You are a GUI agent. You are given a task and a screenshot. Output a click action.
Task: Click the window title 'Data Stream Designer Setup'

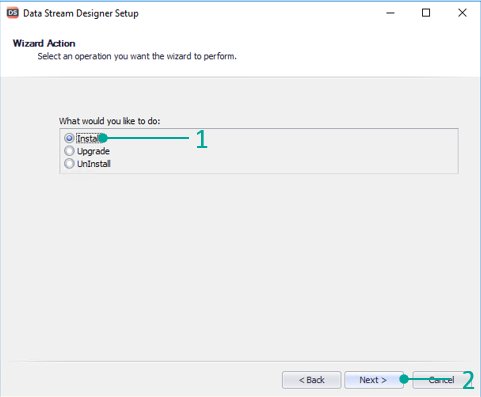[81, 13]
